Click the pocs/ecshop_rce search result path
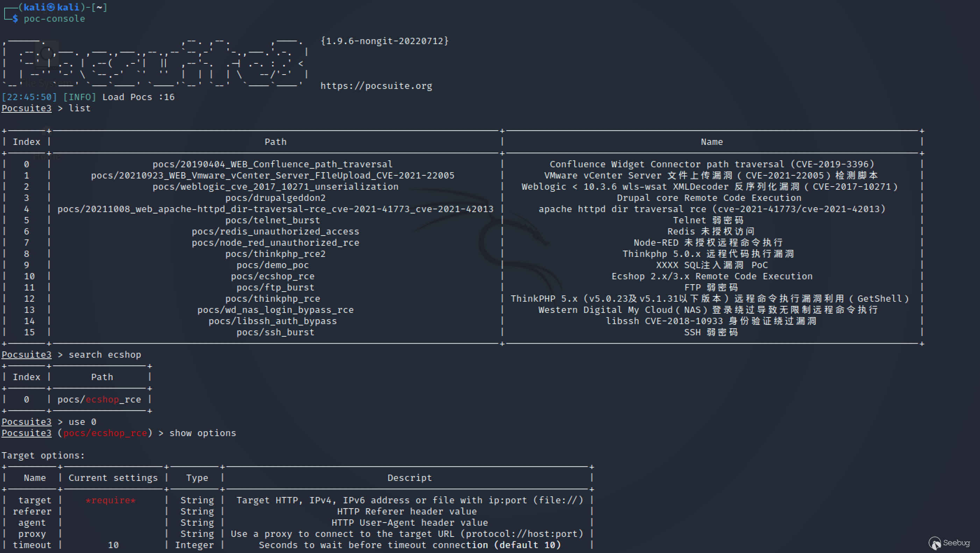 99,400
